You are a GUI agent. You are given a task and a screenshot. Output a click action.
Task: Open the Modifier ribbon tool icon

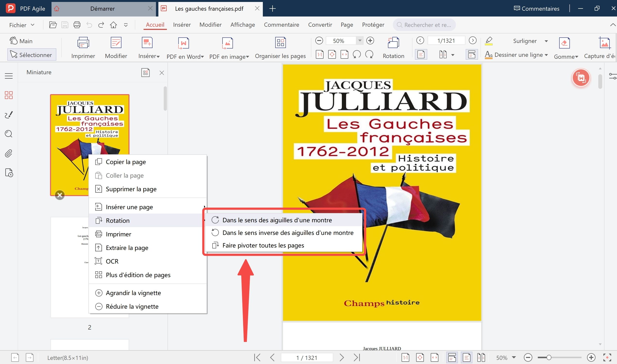click(x=116, y=43)
